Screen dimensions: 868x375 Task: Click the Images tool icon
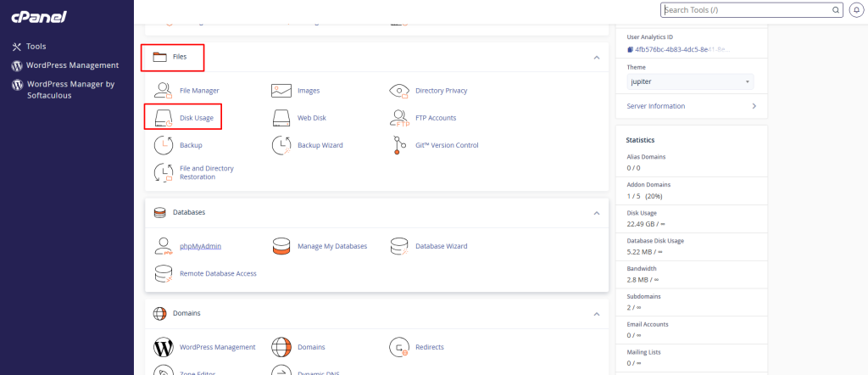pos(281,91)
